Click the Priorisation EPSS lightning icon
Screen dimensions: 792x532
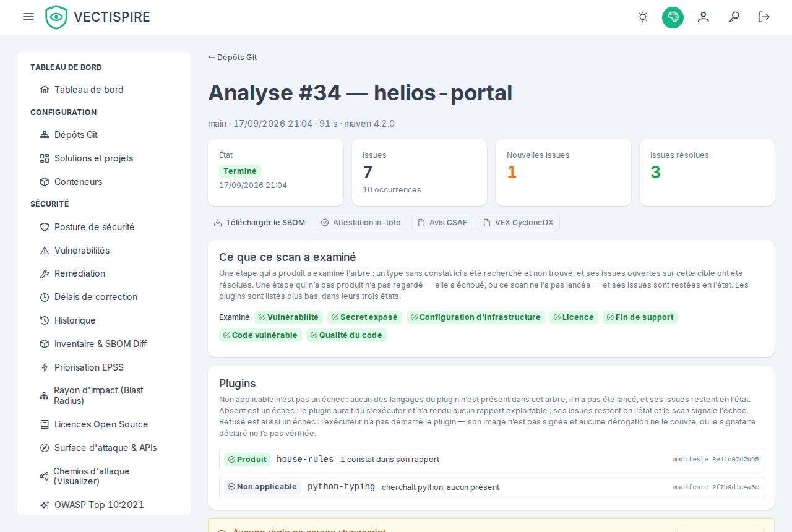[x=45, y=367]
